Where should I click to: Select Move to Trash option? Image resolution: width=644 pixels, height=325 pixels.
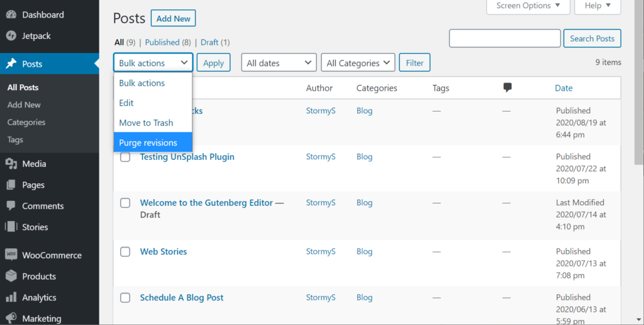point(146,123)
